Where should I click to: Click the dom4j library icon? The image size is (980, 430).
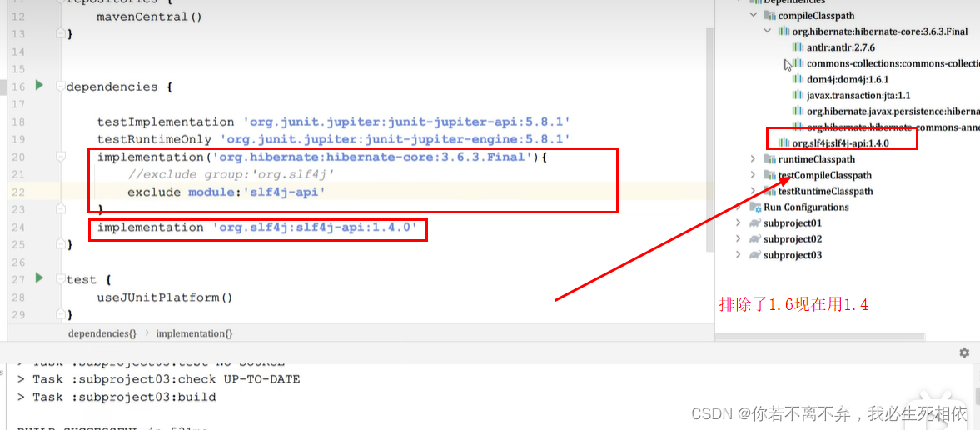click(798, 79)
